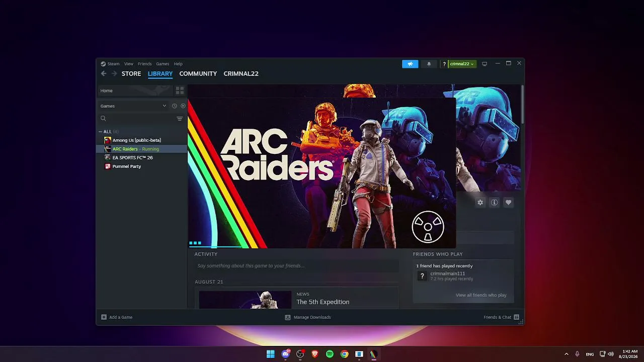Click the question mark avatar in title bar
This screenshot has height=362, width=644.
coord(444,64)
